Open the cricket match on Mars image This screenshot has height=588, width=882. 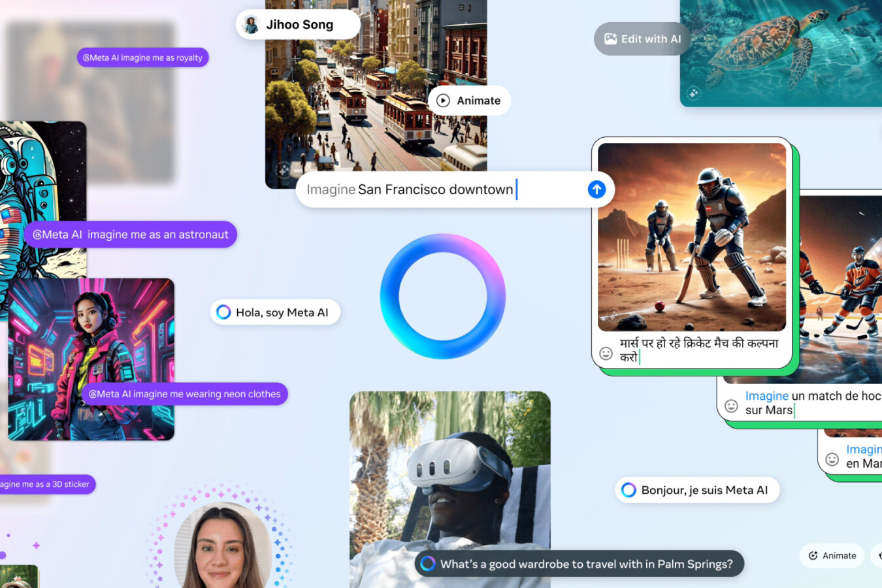point(691,237)
